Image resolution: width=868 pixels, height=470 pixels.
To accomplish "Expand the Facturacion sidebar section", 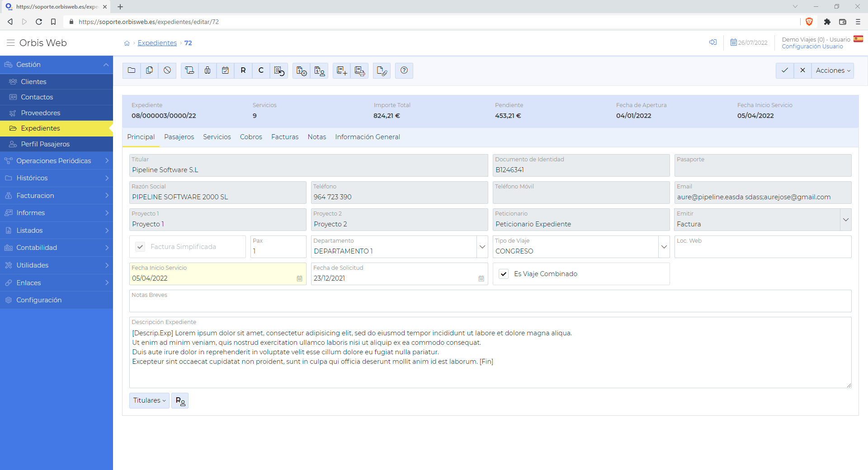I will (x=57, y=196).
